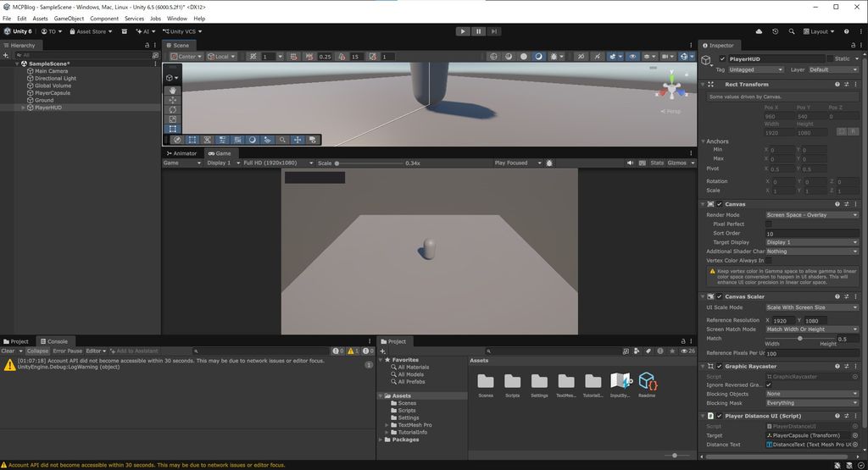Disable the Canvas component checkbox
868x470 pixels.
[720, 204]
